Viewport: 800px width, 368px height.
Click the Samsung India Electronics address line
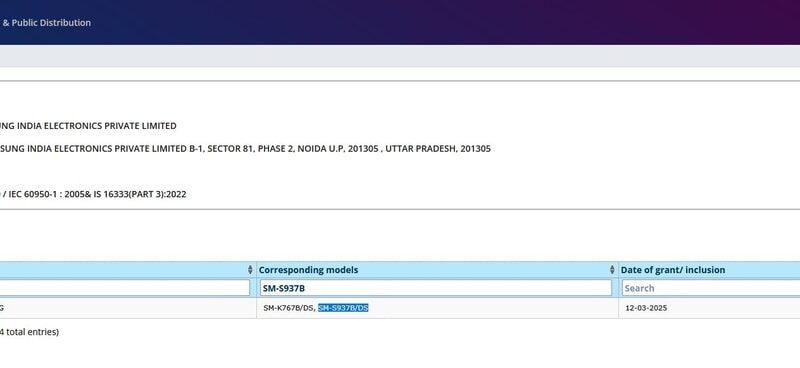pyautogui.click(x=245, y=149)
